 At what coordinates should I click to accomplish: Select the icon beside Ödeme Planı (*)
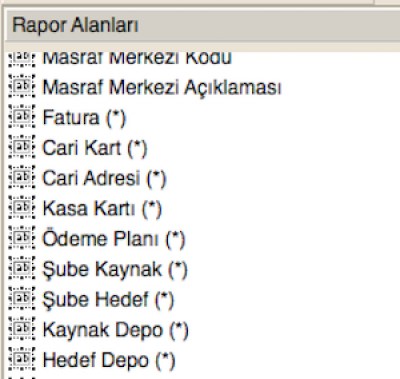(x=22, y=238)
